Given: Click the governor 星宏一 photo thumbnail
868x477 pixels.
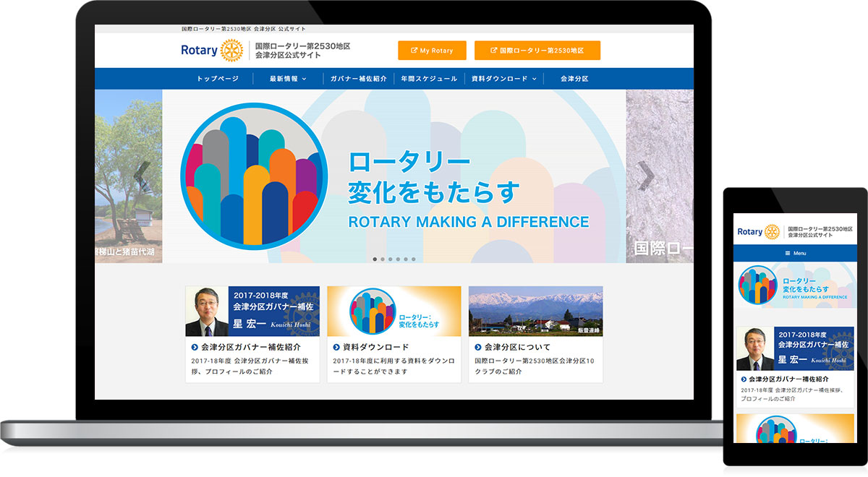Looking at the screenshot, I should click(206, 311).
